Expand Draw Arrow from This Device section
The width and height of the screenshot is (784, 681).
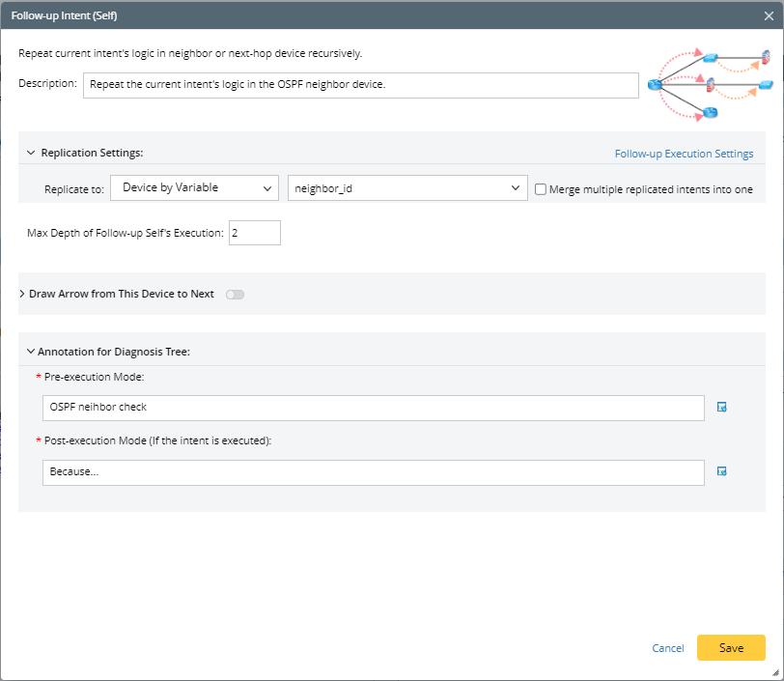click(x=23, y=294)
